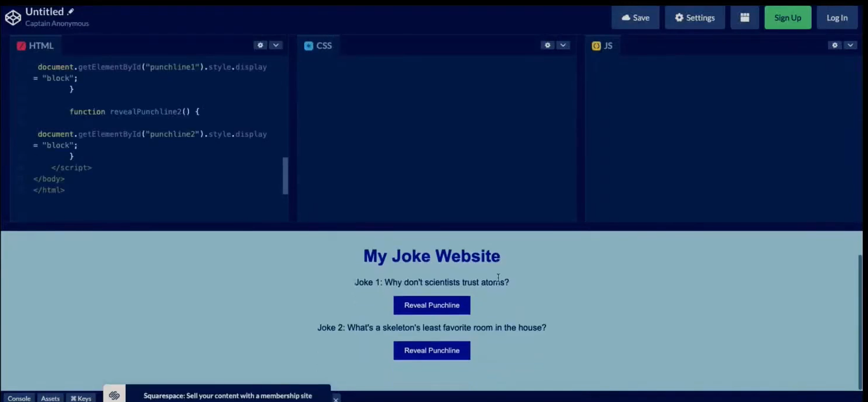The width and height of the screenshot is (868, 402).
Task: Click the Squarespace ad logo icon
Action: [115, 396]
